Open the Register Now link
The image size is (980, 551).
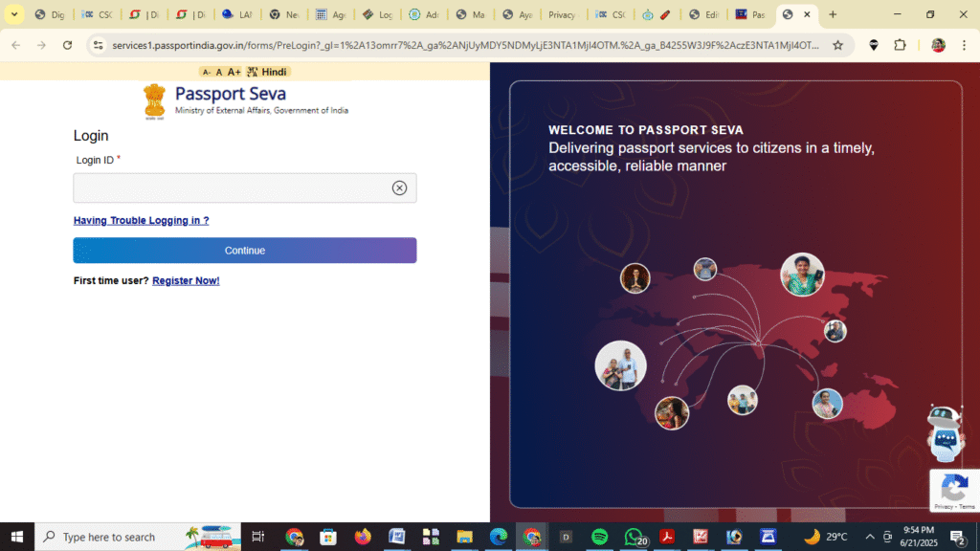click(186, 280)
